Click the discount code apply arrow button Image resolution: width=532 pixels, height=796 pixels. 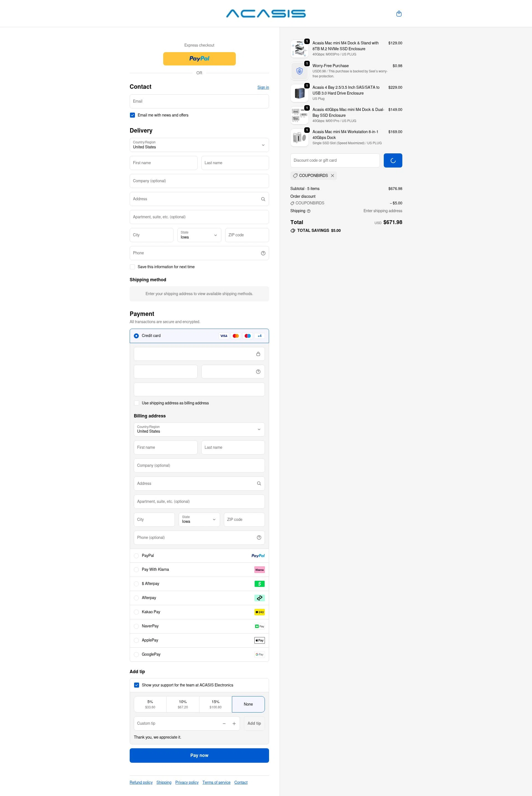393,160
